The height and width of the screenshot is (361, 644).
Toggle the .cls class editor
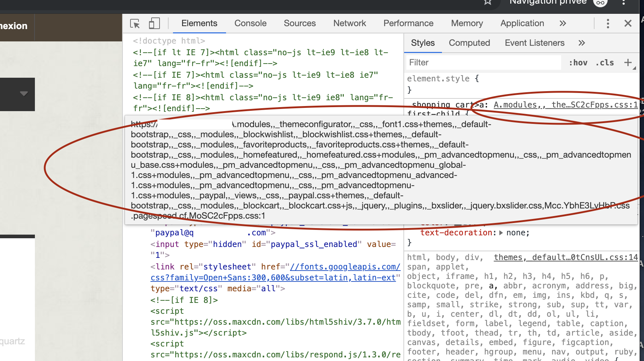pos(605,62)
